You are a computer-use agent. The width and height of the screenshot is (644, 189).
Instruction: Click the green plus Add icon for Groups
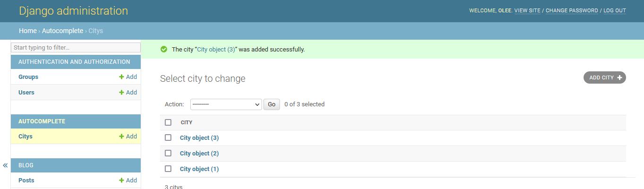121,77
